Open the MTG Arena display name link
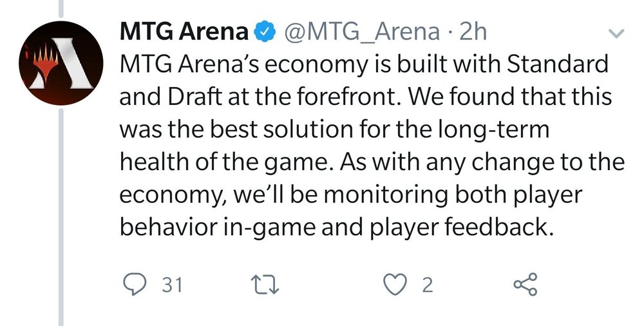644x326 pixels. pos(183,31)
